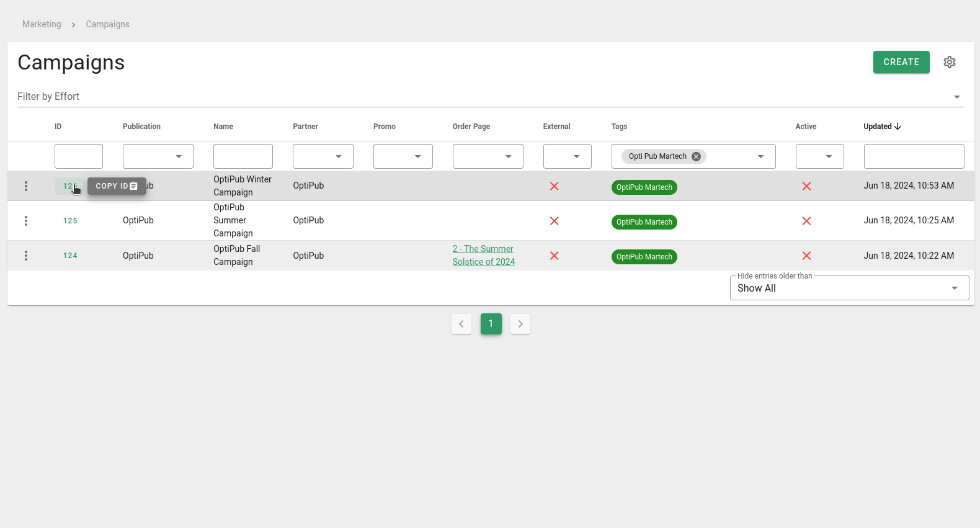Open row menu for OptiPub Winter Campaign
The width and height of the screenshot is (980, 528).
(x=26, y=186)
